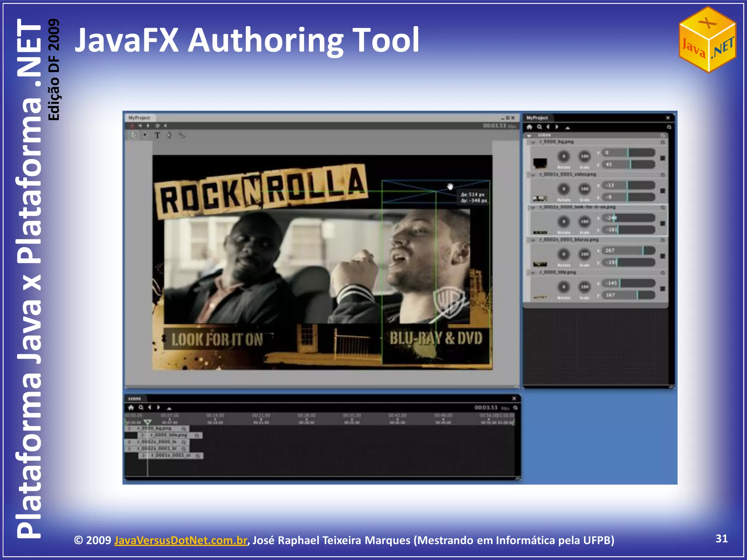Click the Rotate dial for r_0000_bg.png
The width and height of the screenshot is (747, 560).
point(564,156)
